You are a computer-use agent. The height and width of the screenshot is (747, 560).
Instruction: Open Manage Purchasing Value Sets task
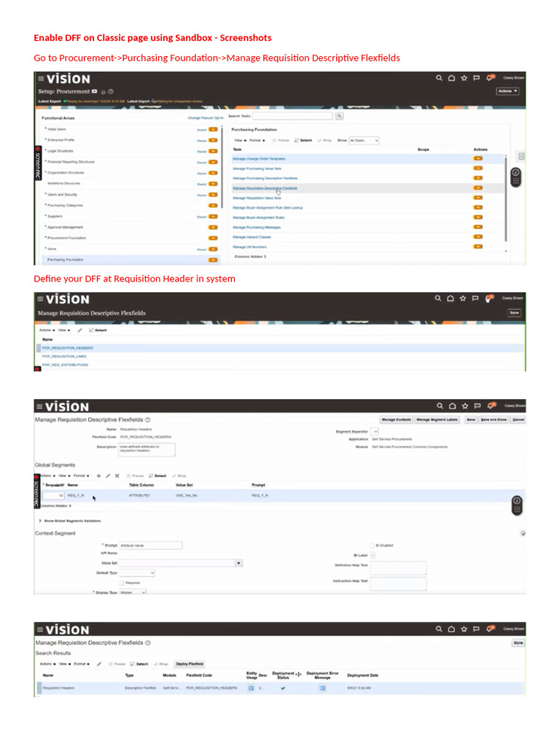point(257,169)
